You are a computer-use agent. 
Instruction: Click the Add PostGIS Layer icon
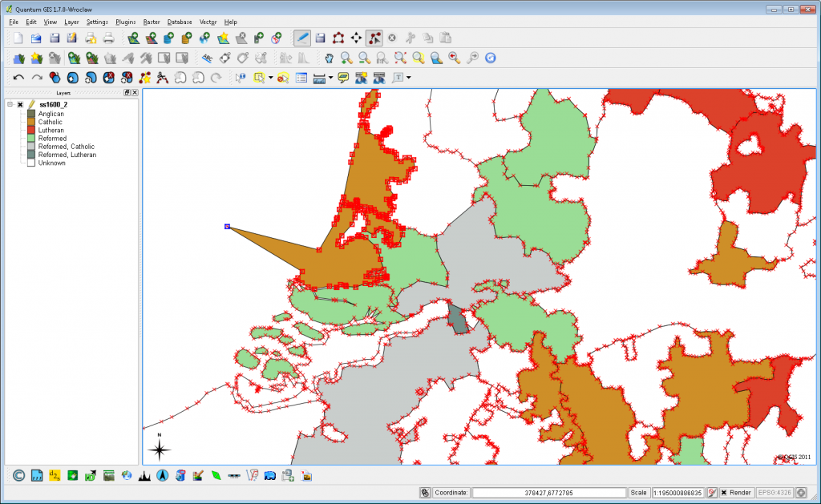168,38
